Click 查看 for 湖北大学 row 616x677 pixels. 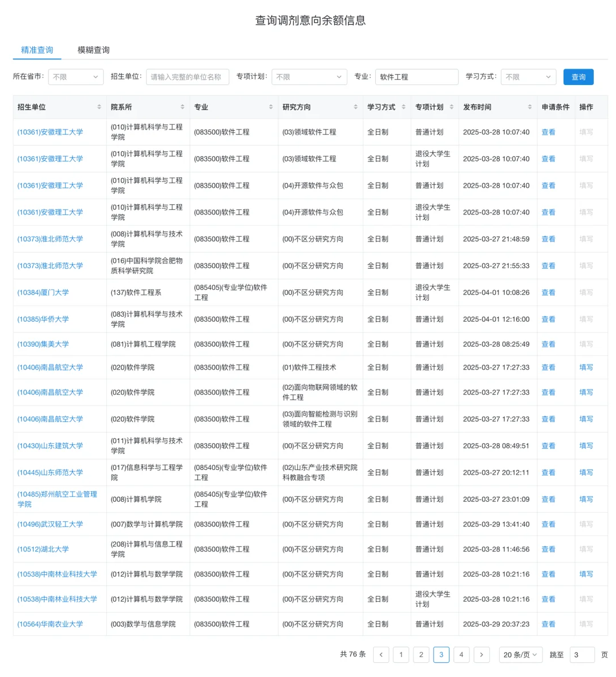[x=548, y=549]
